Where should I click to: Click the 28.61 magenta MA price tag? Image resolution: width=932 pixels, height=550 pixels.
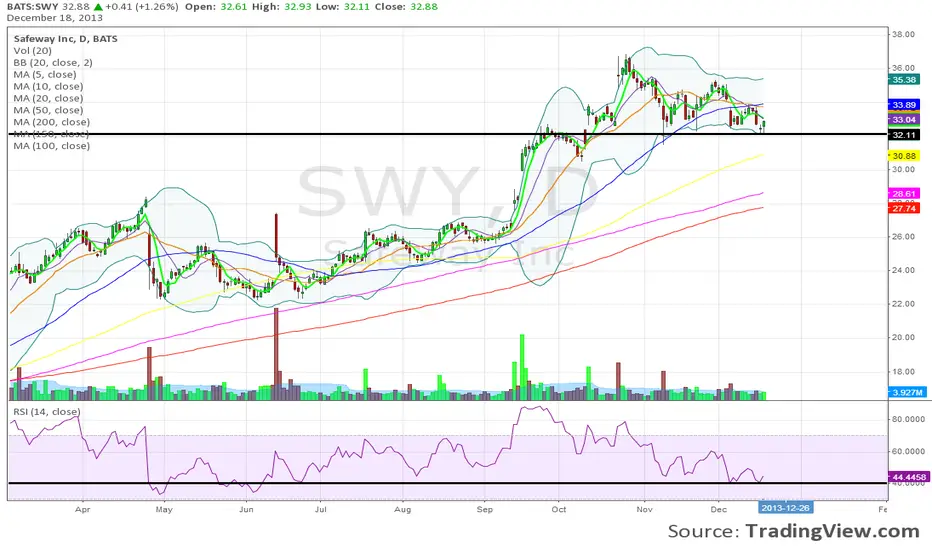click(904, 193)
